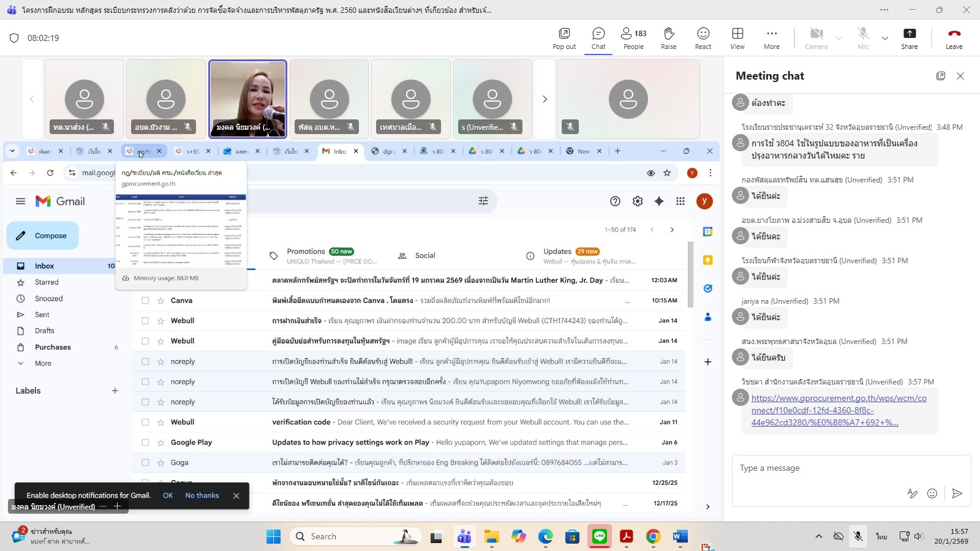Star the Google Play email
Viewport: 980px width, 551px height.
[x=160, y=443]
